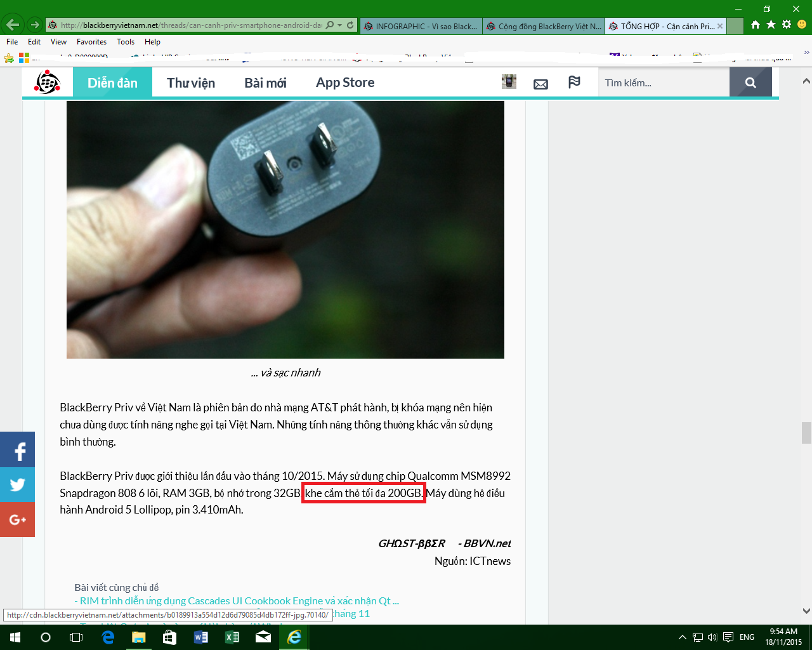This screenshot has width=812, height=650.
Task: Open Cortana circle on the taskbar
Action: pyautogui.click(x=46, y=637)
